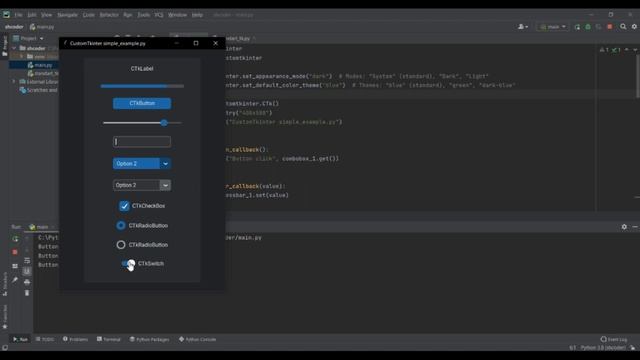Viewport: 640px width, 360px height.
Task: Click the Run tab at bottom bar
Action: [x=20, y=339]
